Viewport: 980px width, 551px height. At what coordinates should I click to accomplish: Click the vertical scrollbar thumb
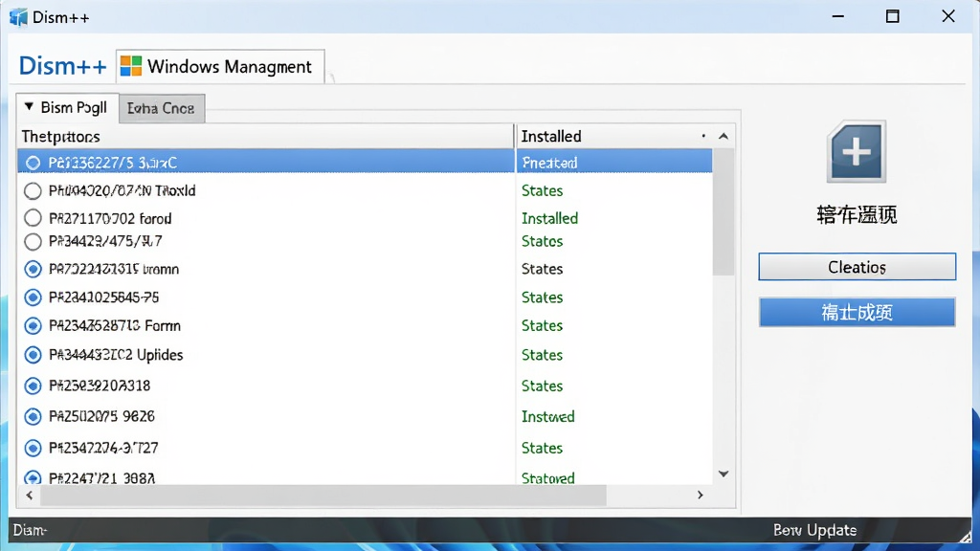point(724,212)
